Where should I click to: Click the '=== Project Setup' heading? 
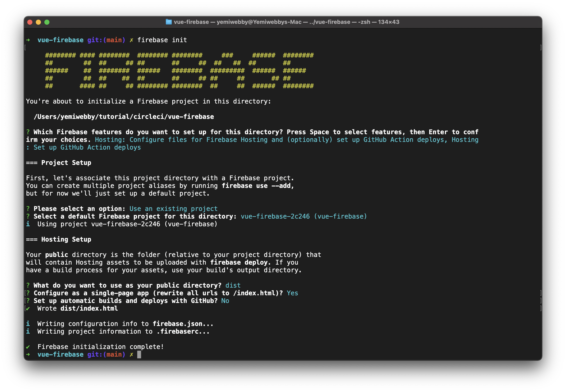click(x=59, y=163)
